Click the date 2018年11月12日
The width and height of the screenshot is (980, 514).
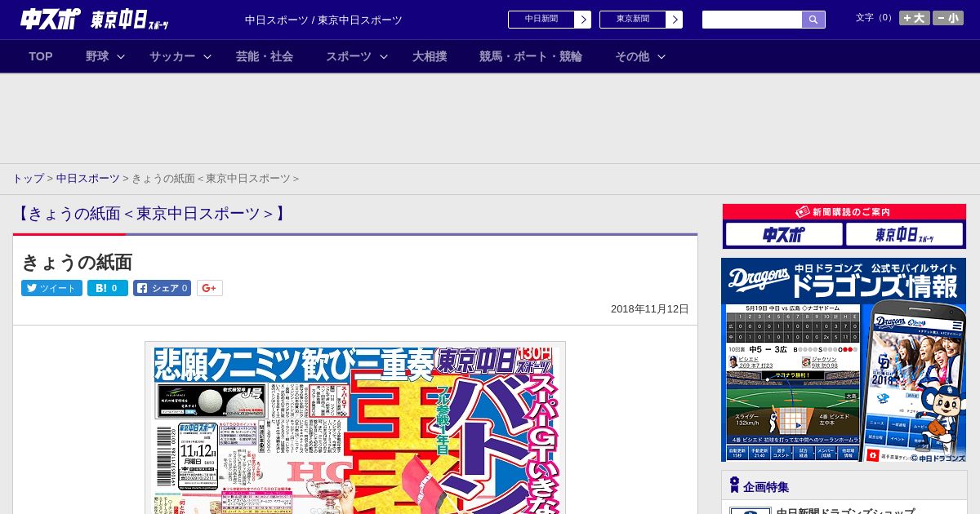click(650, 309)
